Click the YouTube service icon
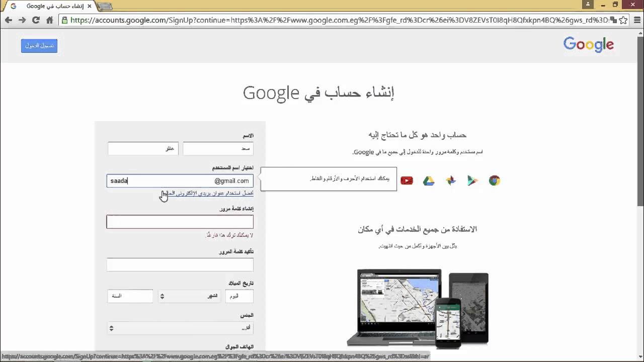The height and width of the screenshot is (362, 644). (407, 181)
